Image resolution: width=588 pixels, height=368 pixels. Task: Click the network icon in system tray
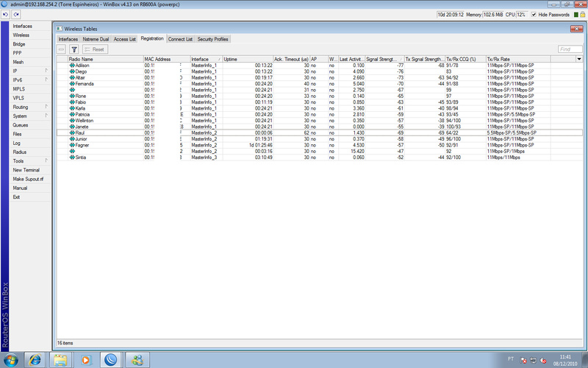pyautogui.click(x=534, y=361)
